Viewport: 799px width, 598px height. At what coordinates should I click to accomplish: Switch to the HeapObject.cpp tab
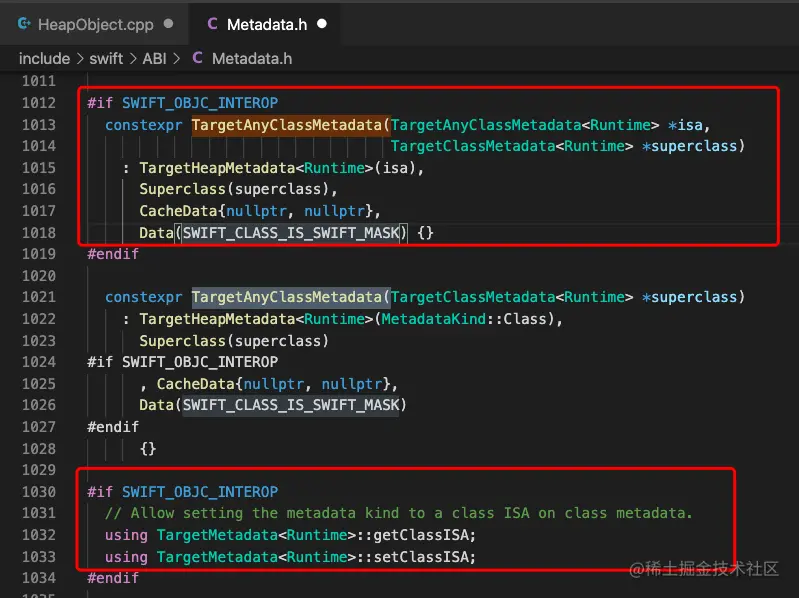point(95,24)
